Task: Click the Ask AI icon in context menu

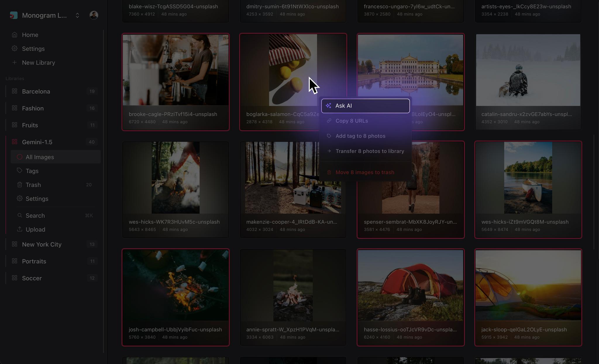Action: pyautogui.click(x=328, y=105)
